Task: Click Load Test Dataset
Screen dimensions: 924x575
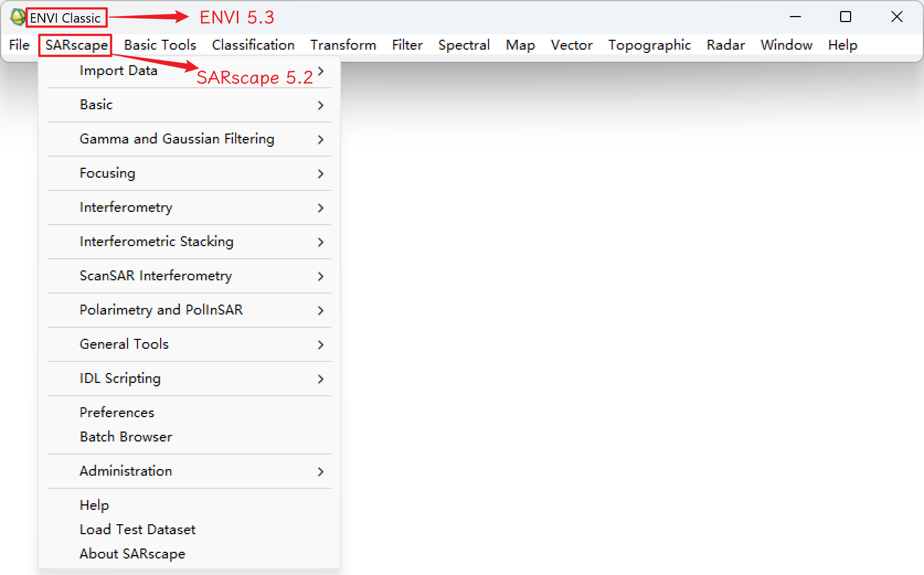Action: click(189, 530)
